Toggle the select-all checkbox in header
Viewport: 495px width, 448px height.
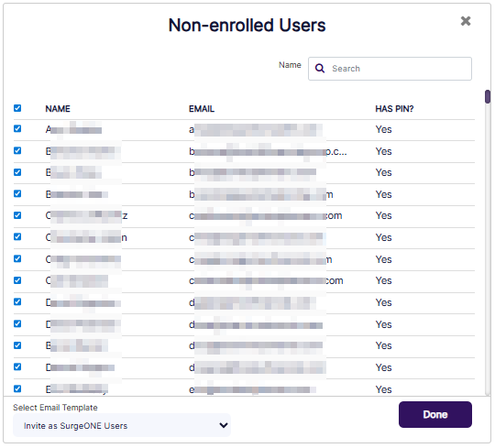point(17,108)
